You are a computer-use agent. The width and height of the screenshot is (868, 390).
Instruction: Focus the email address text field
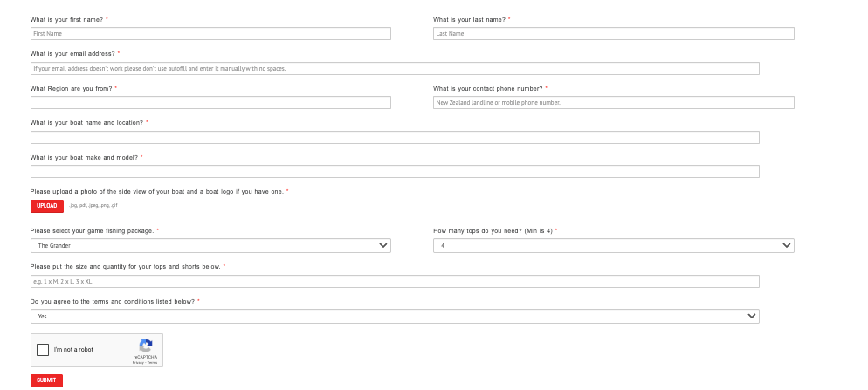tap(395, 69)
